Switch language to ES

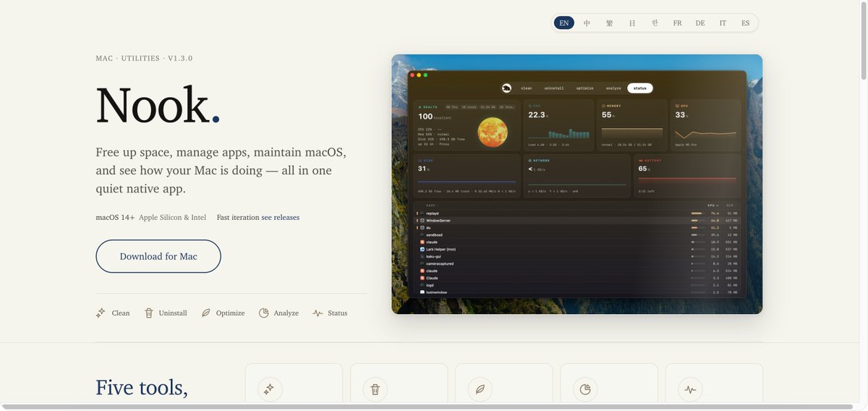click(x=746, y=23)
